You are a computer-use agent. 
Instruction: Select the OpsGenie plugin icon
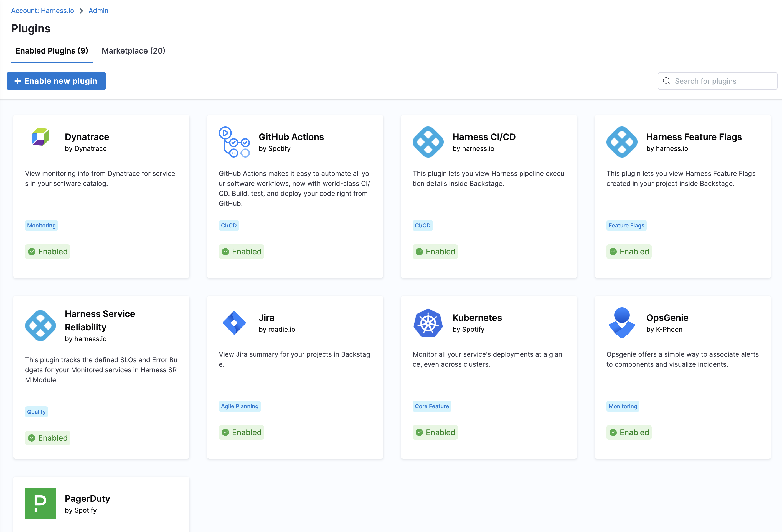(622, 322)
